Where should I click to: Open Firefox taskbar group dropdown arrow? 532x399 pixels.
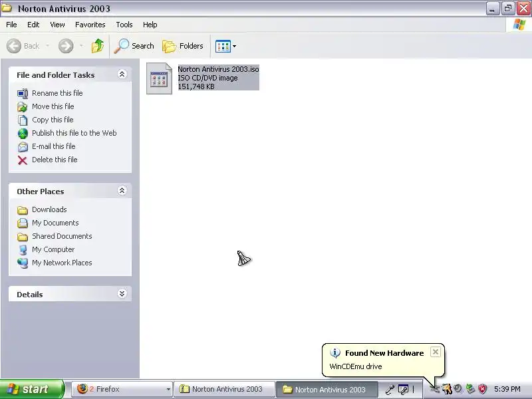point(168,389)
